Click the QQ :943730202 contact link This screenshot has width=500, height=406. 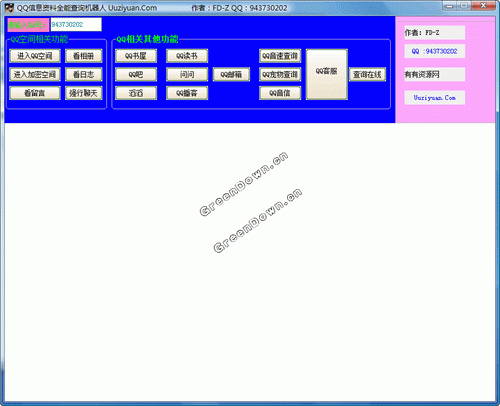435,51
